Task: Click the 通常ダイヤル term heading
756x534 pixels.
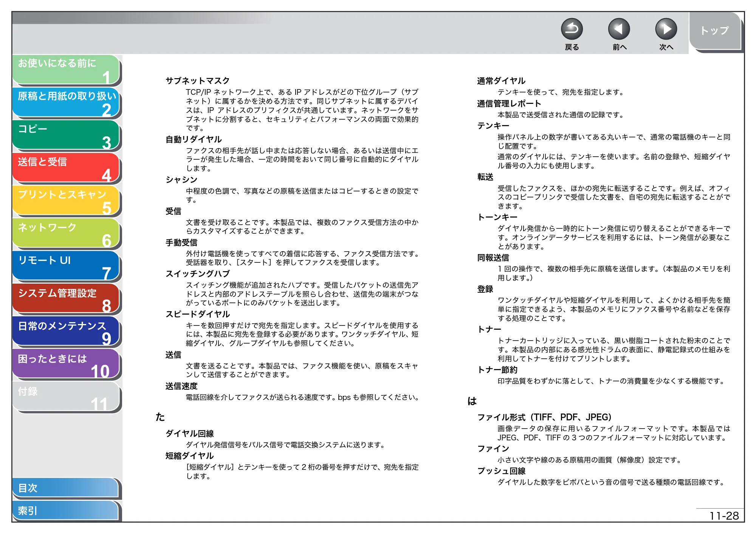Action: [x=501, y=81]
